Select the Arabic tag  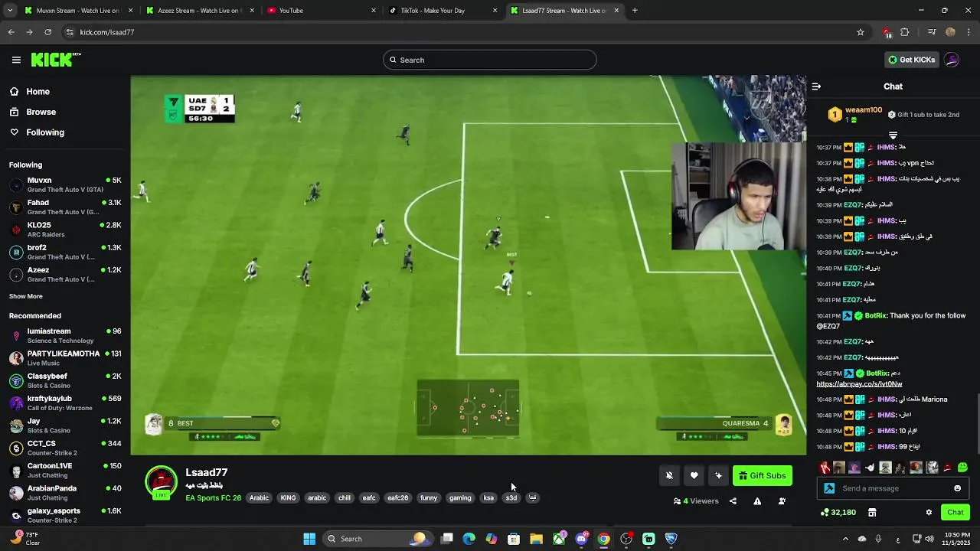(259, 498)
